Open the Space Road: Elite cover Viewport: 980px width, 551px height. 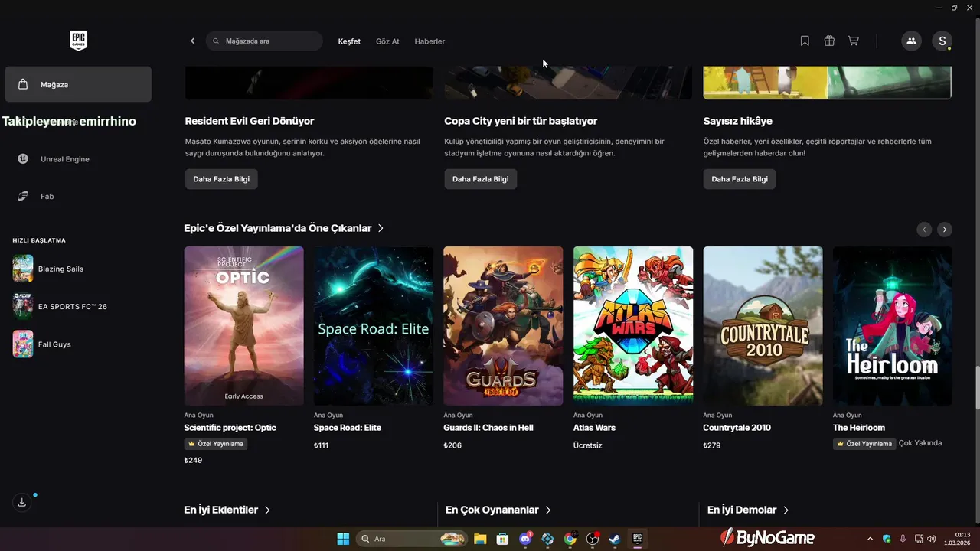point(374,326)
